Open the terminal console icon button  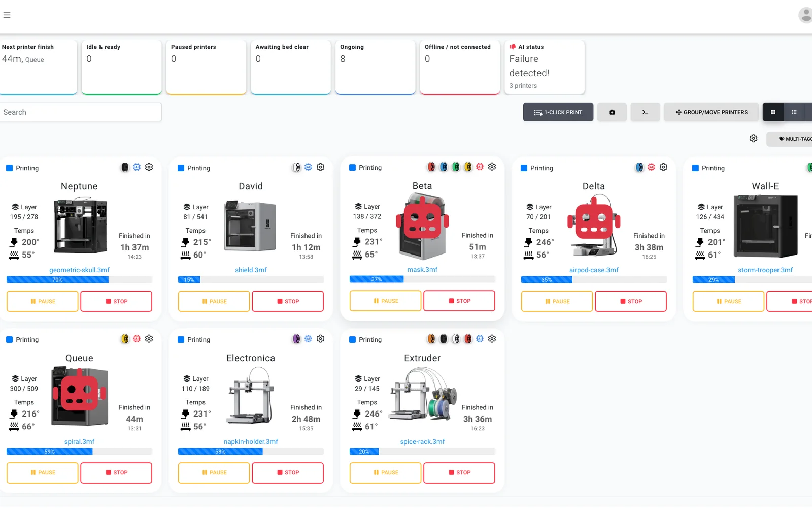click(645, 112)
